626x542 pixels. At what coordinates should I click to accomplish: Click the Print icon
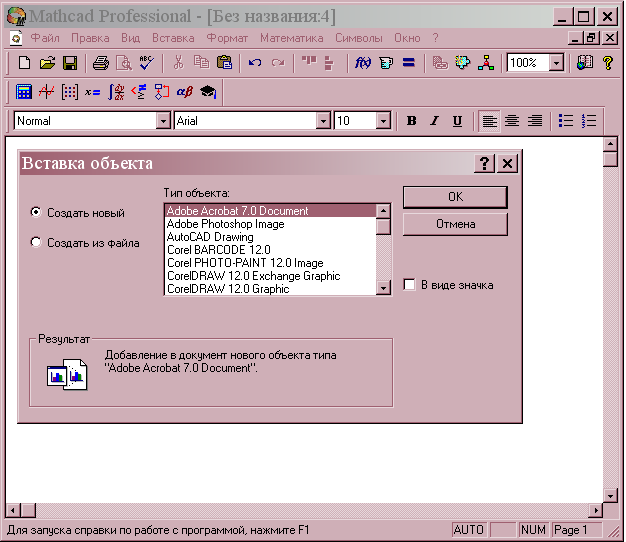tap(101, 63)
